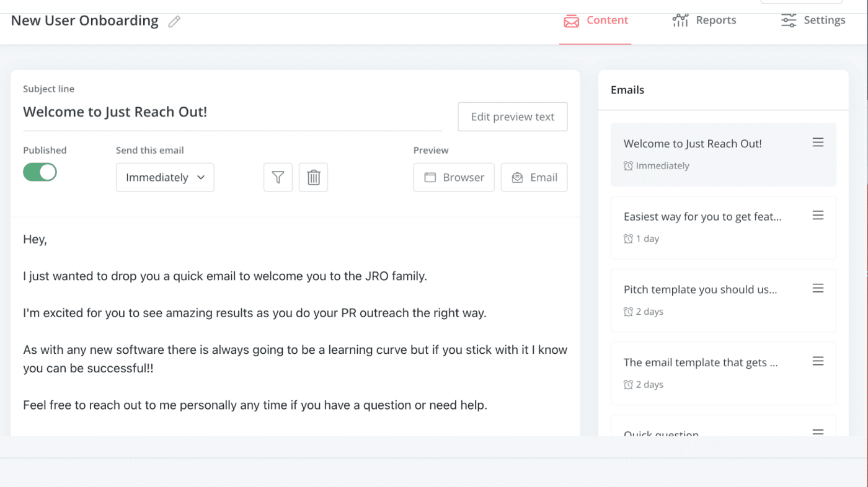This screenshot has height=487, width=868.
Task: Click hamburger icon on Pitch template email
Action: [818, 288]
